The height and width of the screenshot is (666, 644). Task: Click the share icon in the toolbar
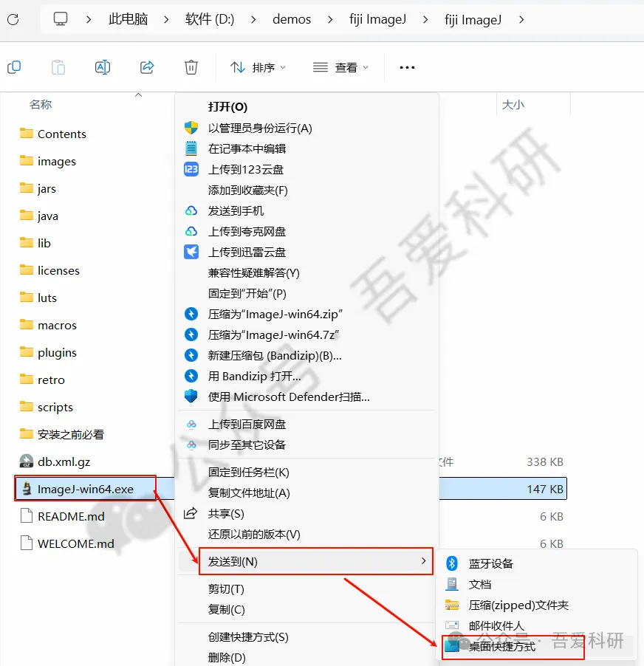coord(147,67)
